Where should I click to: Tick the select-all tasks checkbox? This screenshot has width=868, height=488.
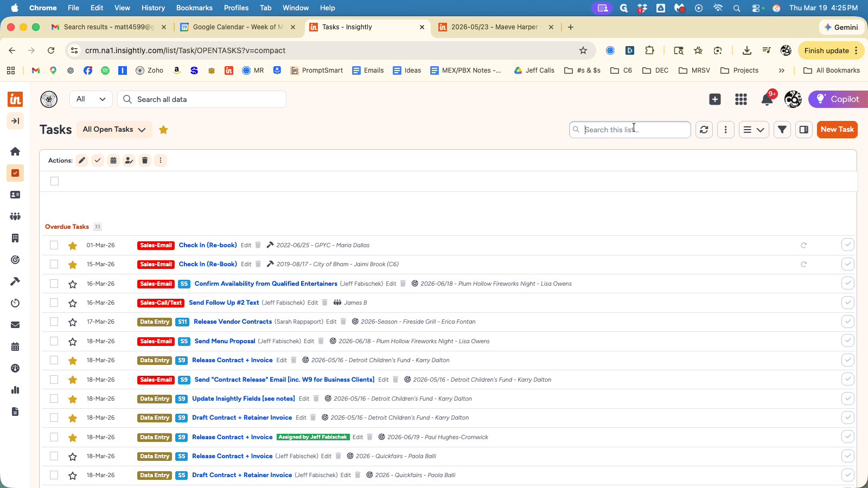click(54, 181)
